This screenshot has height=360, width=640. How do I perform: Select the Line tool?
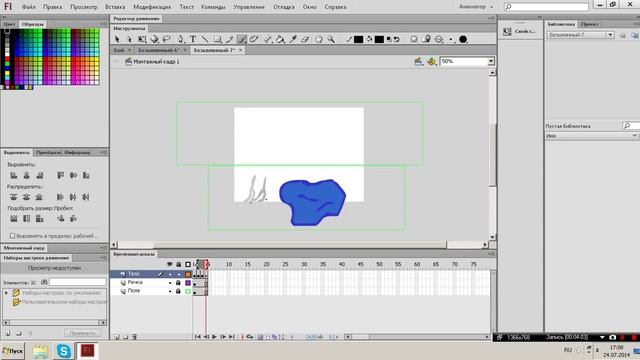(205, 39)
